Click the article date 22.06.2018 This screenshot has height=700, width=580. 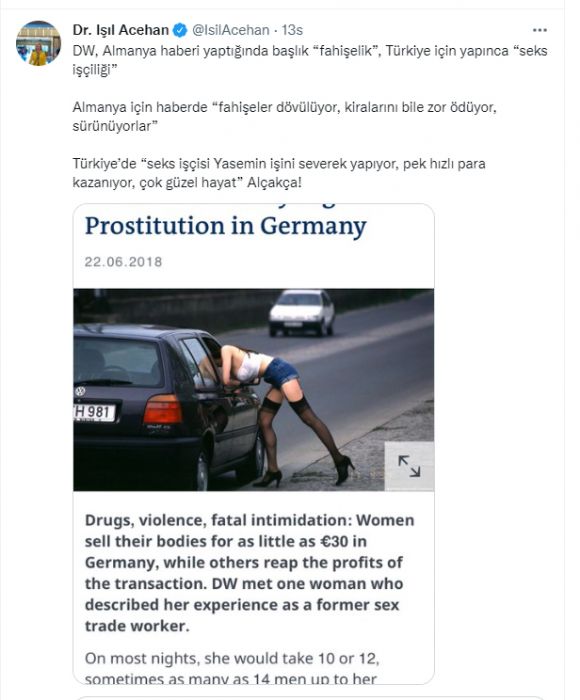coord(123,262)
